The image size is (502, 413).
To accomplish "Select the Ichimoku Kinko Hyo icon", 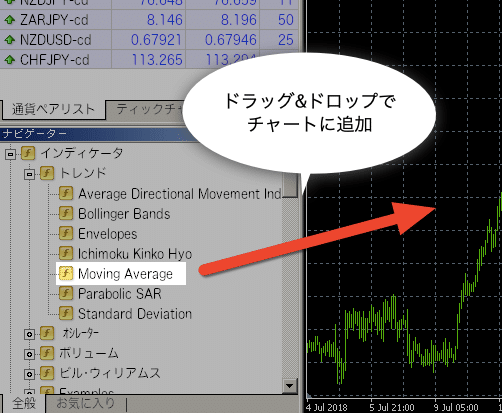I will tap(66, 253).
